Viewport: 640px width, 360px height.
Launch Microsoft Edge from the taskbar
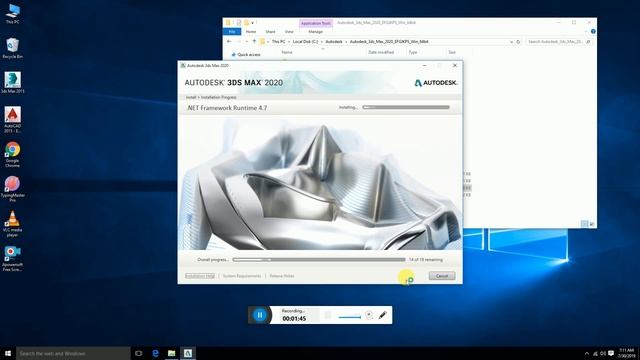[x=155, y=353]
